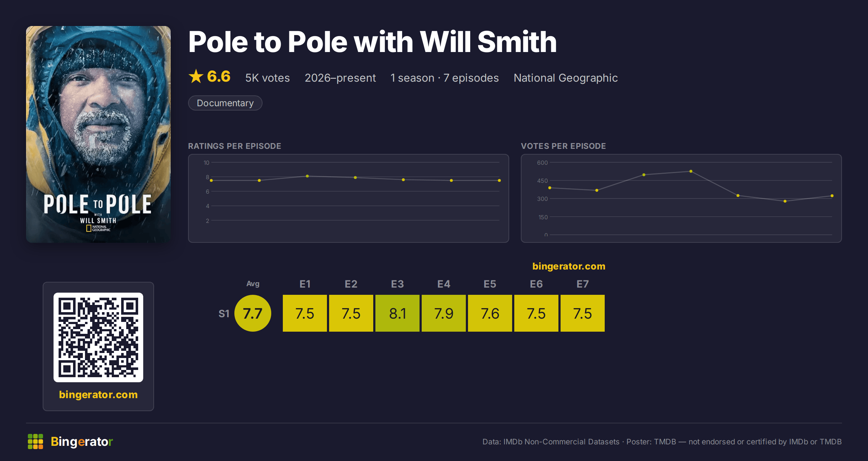This screenshot has height=461, width=868.
Task: Select the E1 rating tile 7.5
Action: tap(305, 313)
